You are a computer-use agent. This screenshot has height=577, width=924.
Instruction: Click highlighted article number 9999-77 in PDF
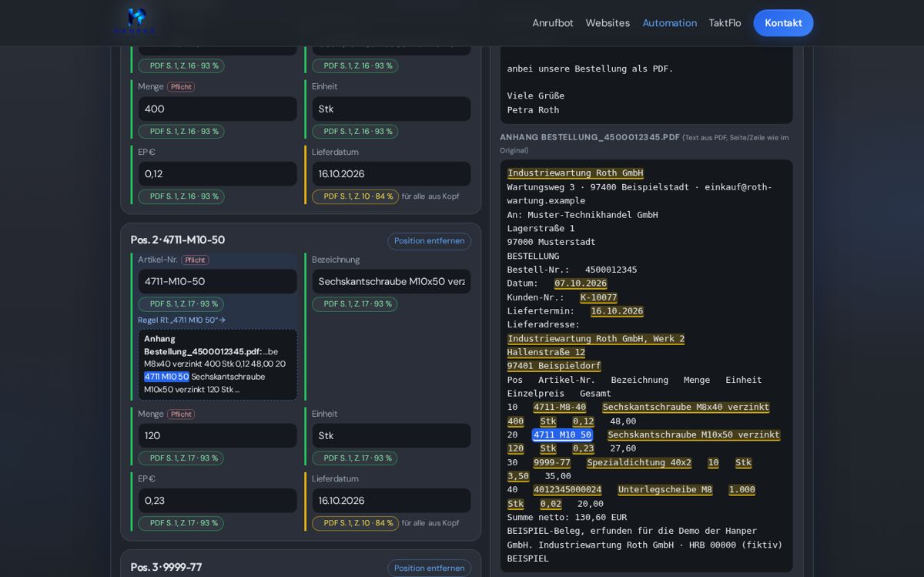pos(552,463)
